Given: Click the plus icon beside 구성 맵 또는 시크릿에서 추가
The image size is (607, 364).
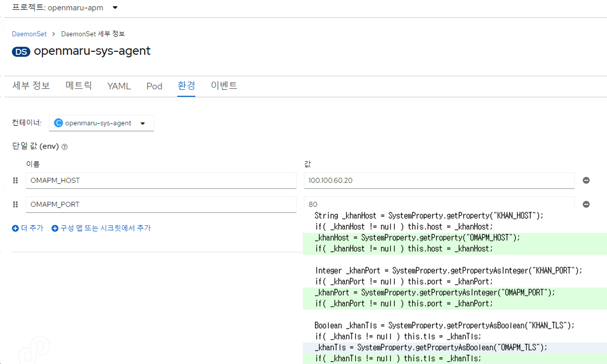Looking at the screenshot, I should coord(55,228).
